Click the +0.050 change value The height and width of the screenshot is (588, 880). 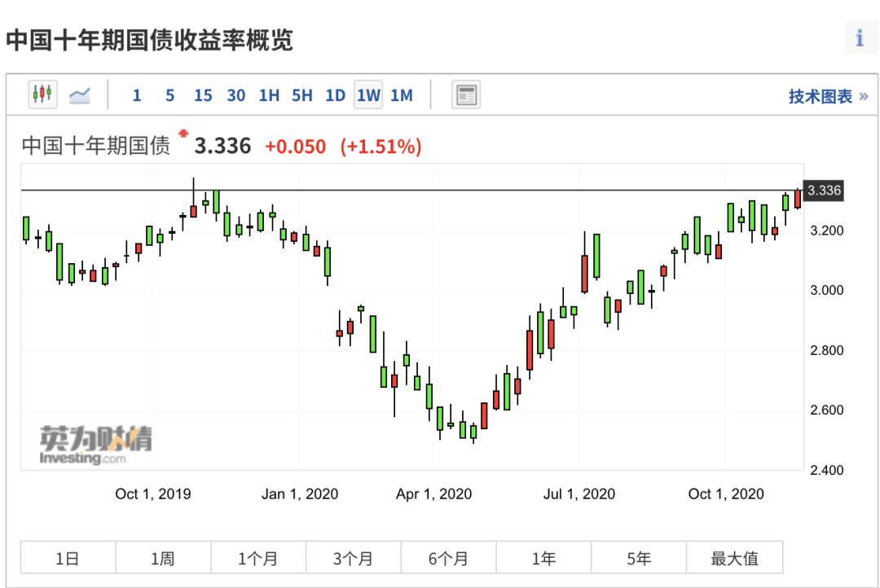(295, 147)
